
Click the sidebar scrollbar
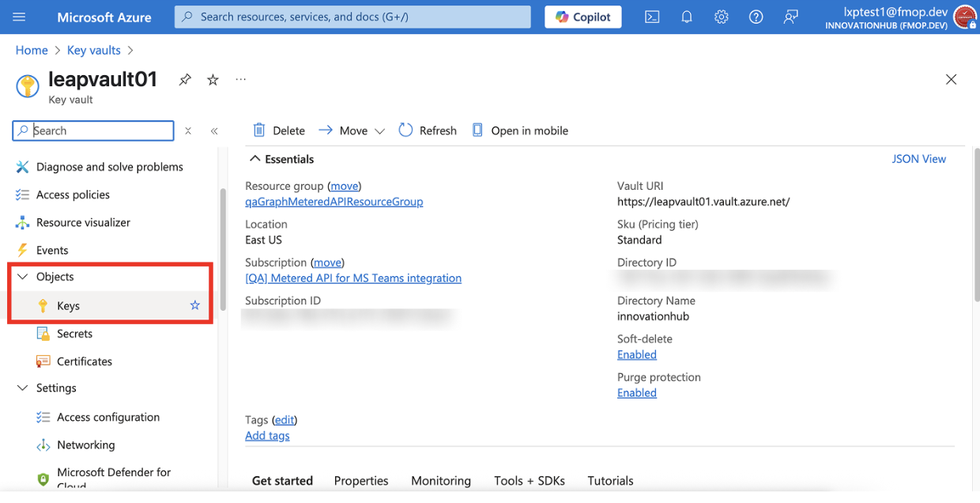tap(224, 249)
